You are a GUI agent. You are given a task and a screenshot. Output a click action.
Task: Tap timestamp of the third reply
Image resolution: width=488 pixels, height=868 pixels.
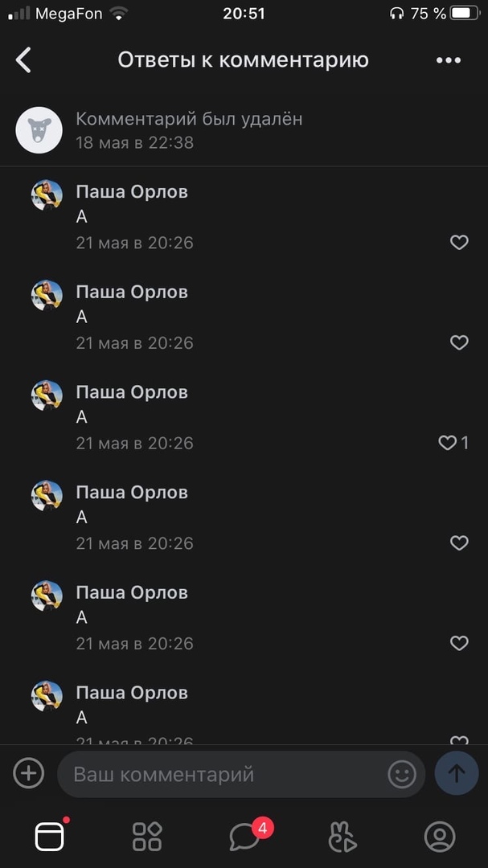(134, 443)
